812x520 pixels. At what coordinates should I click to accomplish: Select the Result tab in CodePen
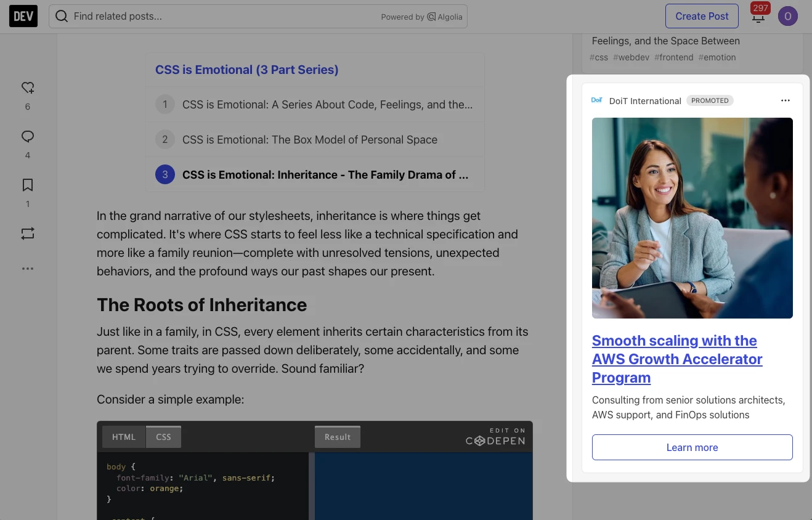(x=338, y=437)
